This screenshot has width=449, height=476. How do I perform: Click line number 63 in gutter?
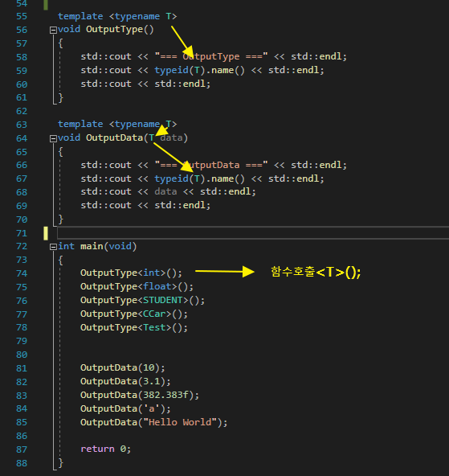tap(22, 125)
